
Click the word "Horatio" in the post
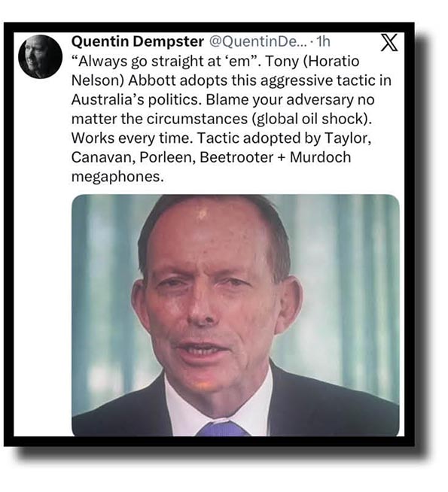[335, 61]
